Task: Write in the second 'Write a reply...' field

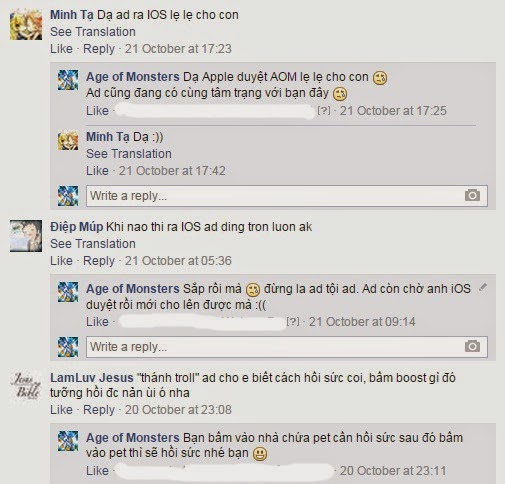Action: [x=287, y=347]
